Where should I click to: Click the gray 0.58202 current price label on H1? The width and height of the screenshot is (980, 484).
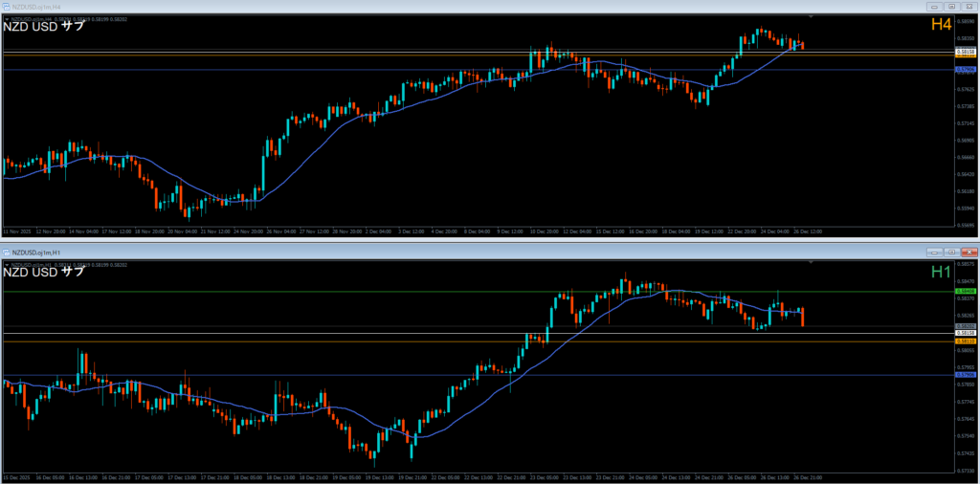[x=966, y=326]
